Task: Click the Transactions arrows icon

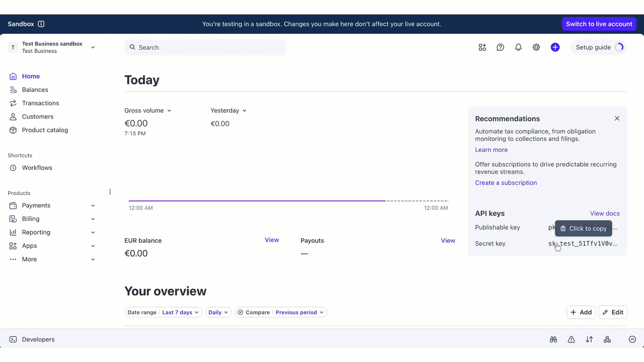Action: tap(13, 103)
